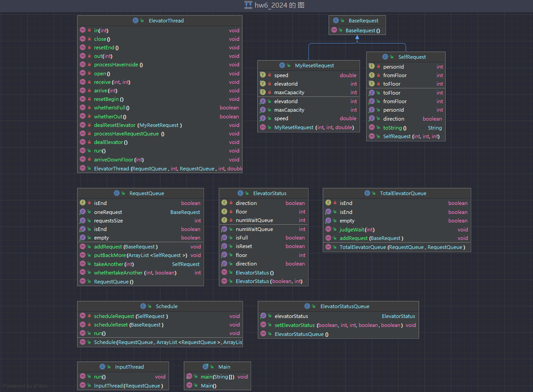Click method icon beside judgeWait(int)
The width and height of the screenshot is (533, 392).
coord(329,230)
